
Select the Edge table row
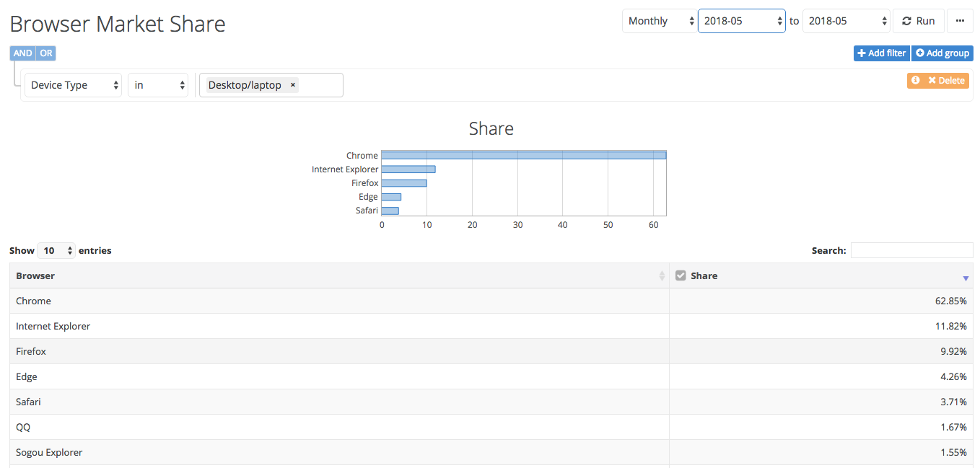point(491,377)
